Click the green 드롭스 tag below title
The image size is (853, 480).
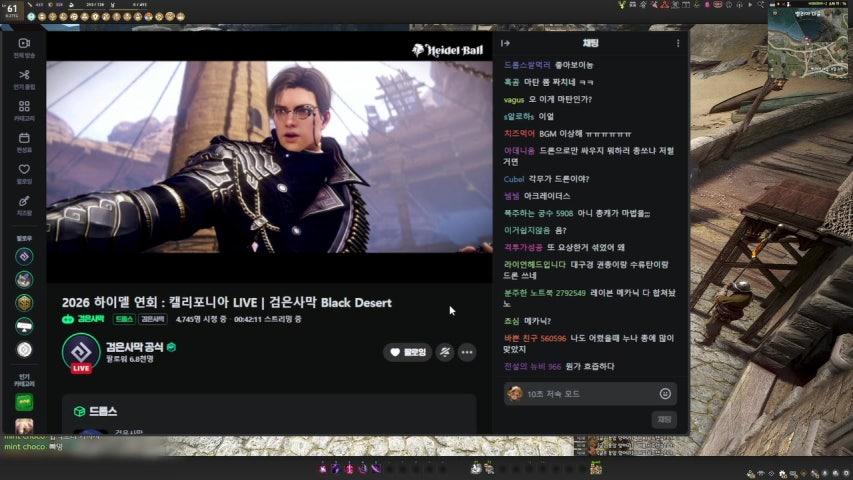[x=124, y=319]
